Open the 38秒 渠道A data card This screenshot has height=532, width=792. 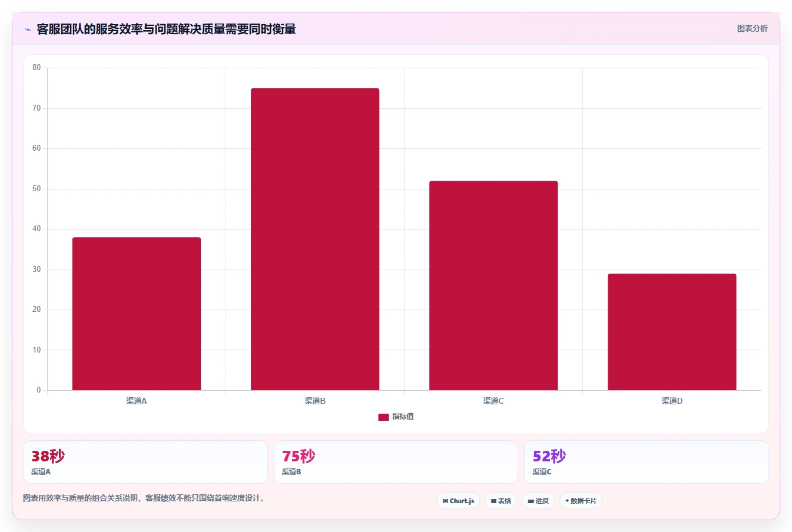145,462
